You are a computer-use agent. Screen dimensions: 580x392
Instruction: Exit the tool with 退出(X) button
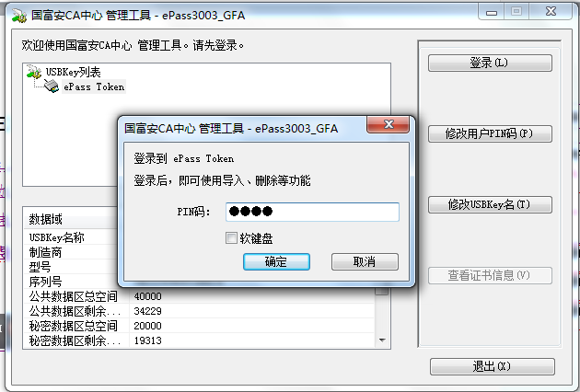point(492,366)
